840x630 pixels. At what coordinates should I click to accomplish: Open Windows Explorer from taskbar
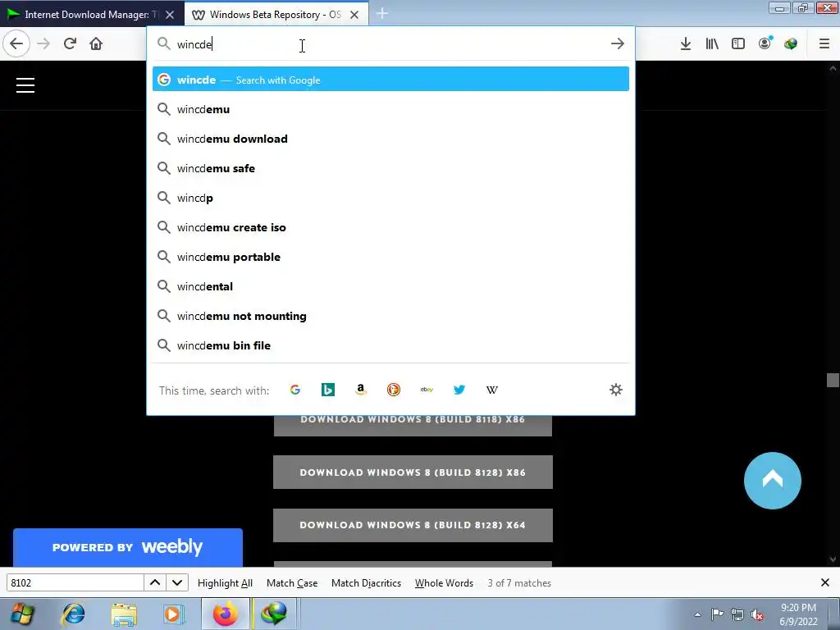[124, 614]
